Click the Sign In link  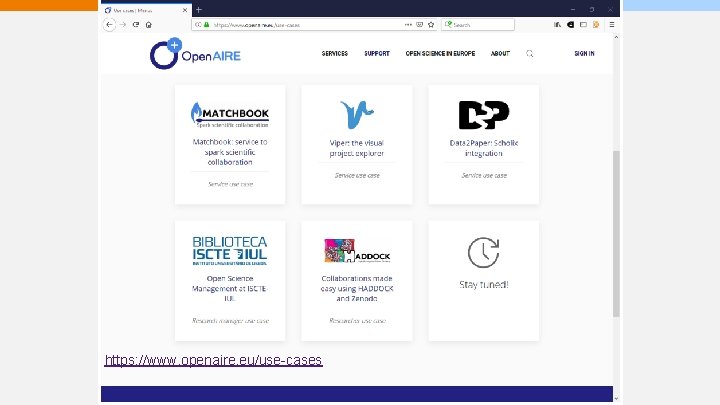coord(584,54)
